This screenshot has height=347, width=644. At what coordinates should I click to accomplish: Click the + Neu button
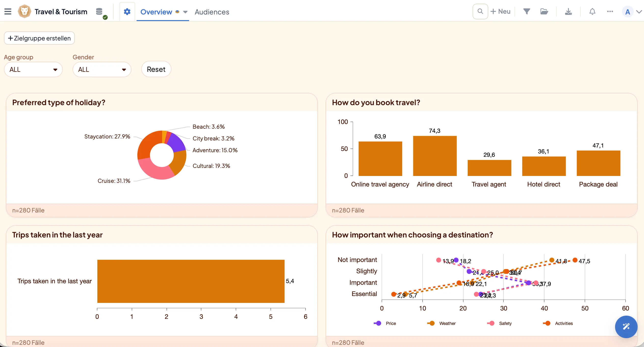click(x=500, y=12)
